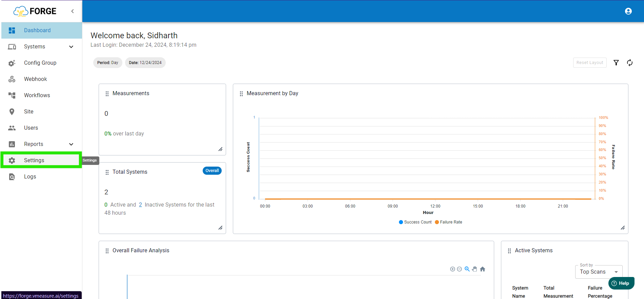Select the chart panning hand tool
The image size is (644, 299).
tap(475, 269)
